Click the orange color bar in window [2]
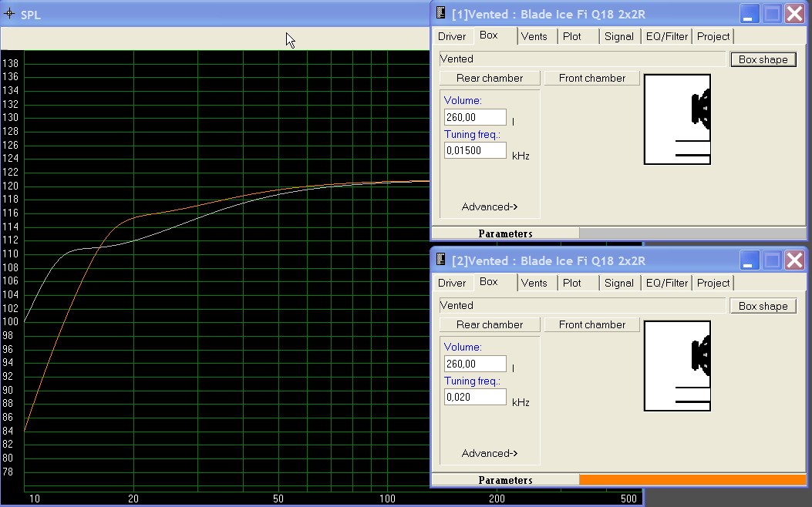812x507 pixels. click(692, 480)
